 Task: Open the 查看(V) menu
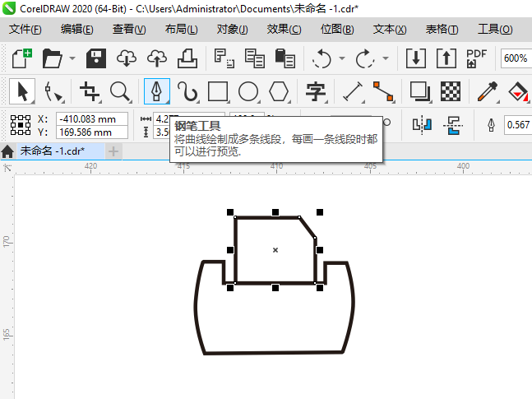point(129,30)
